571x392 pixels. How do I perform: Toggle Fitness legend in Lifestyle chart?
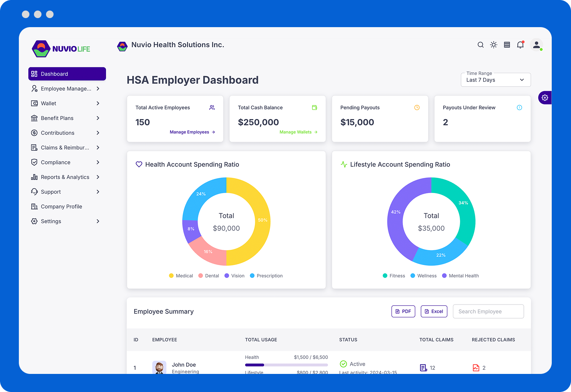point(394,276)
